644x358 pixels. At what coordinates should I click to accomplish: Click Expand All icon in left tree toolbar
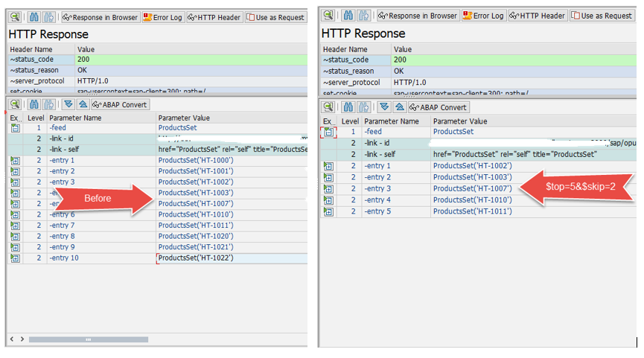[68, 105]
